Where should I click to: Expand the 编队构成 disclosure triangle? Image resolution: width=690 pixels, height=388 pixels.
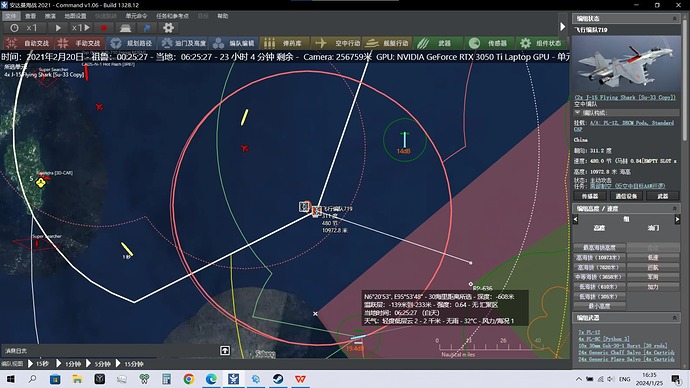click(577, 113)
